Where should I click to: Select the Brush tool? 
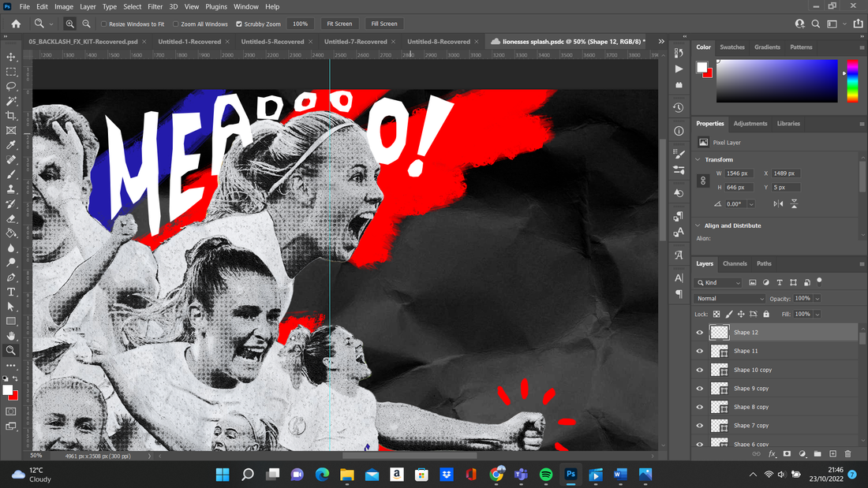(11, 174)
